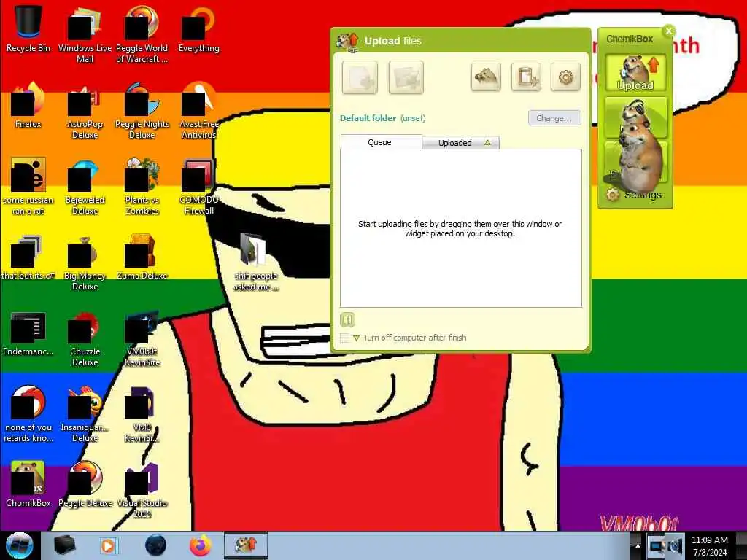Open Settings in the ChomikBox widget

tap(635, 194)
